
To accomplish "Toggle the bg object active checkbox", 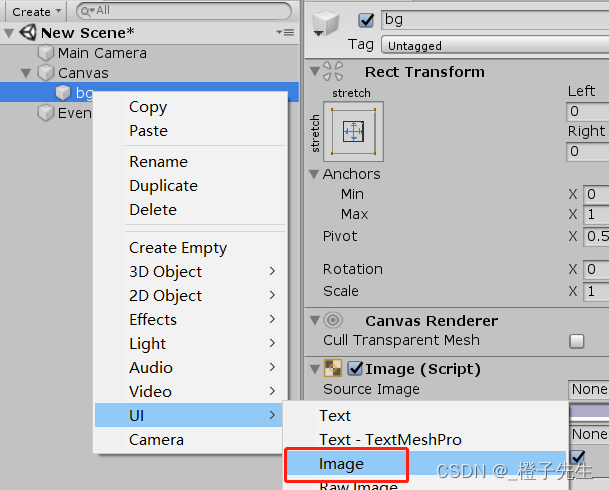I will pos(366,20).
